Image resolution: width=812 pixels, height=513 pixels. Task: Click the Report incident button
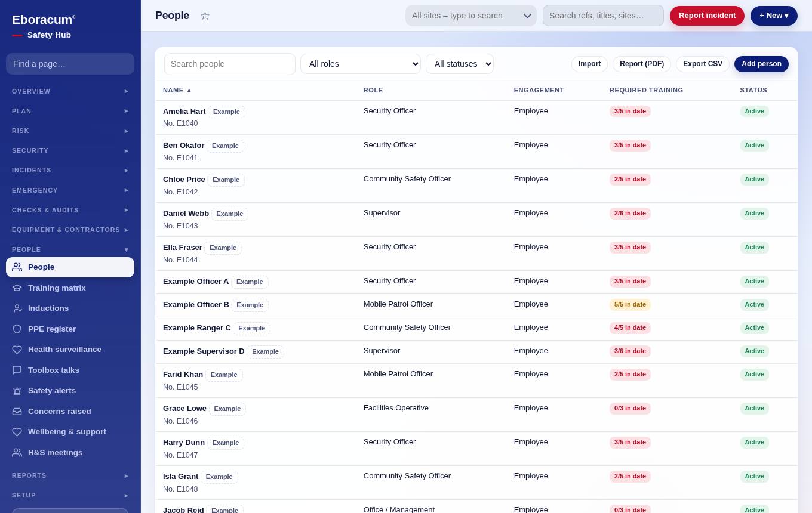(707, 16)
